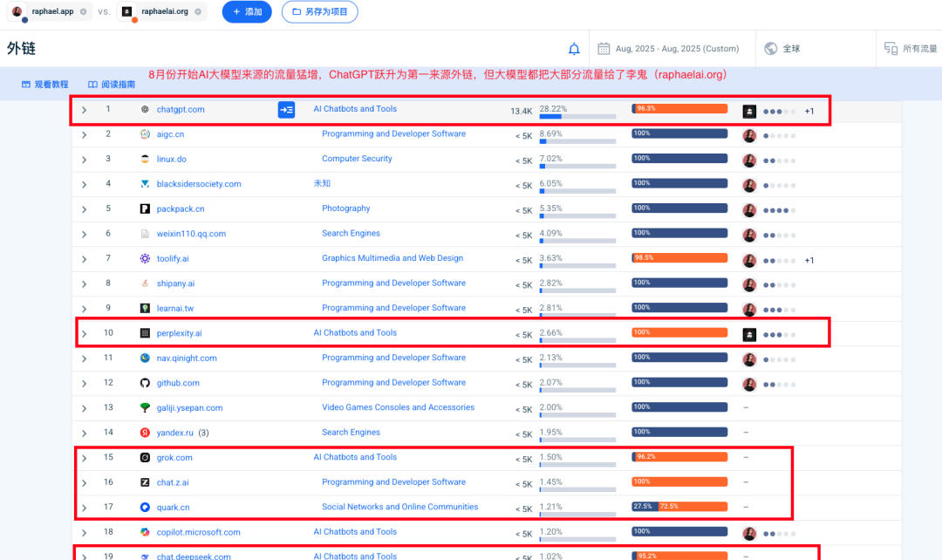Click the aigc.cn favicon
Viewport: 942px width, 560px height.
click(145, 134)
